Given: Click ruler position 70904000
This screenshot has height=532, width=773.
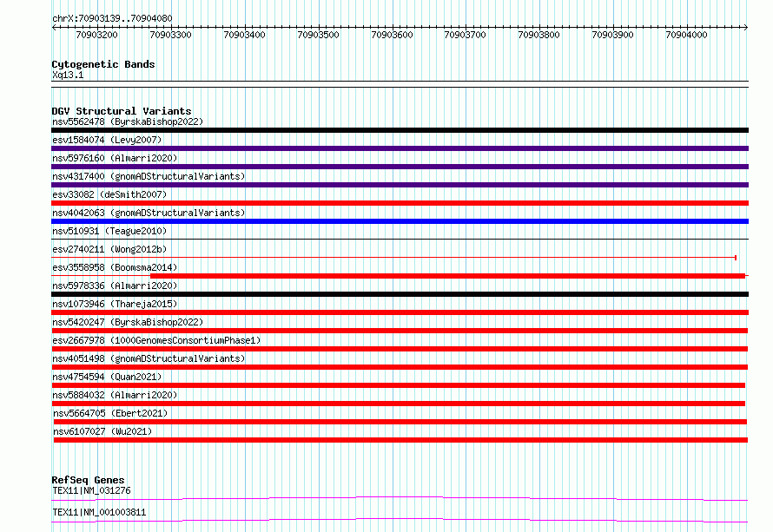Looking at the screenshot, I should tap(687, 35).
